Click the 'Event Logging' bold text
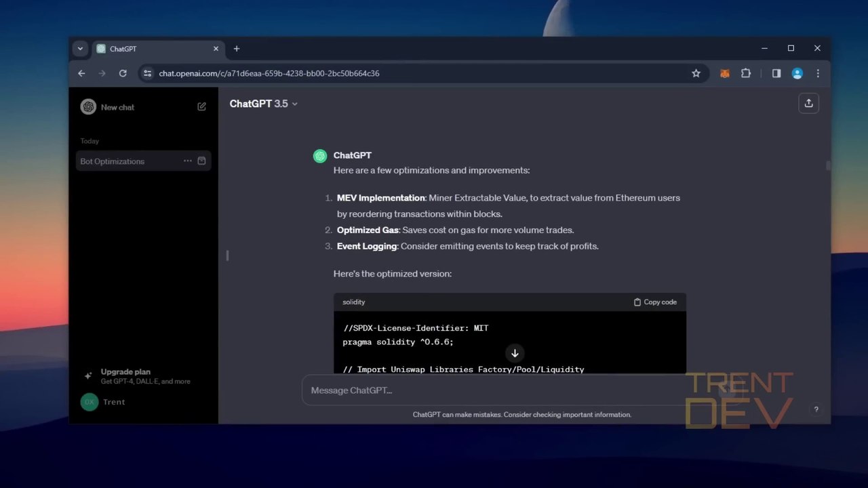Viewport: 868px width, 488px height. [x=367, y=246]
